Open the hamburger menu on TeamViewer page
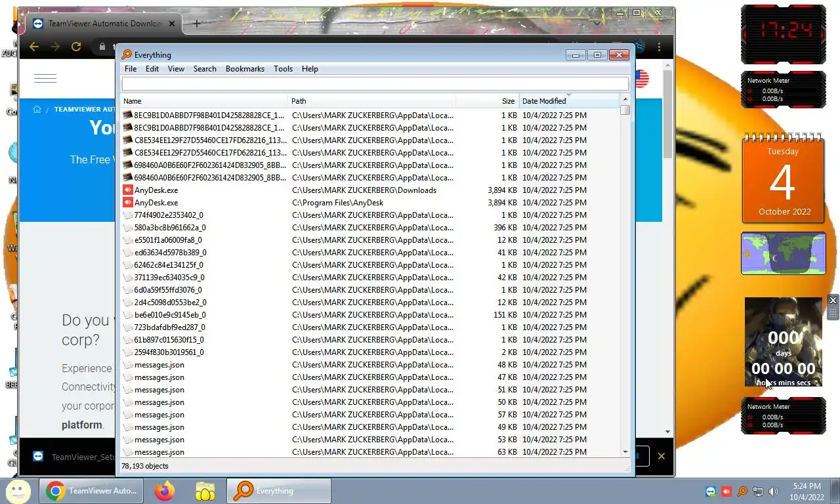 (45, 79)
